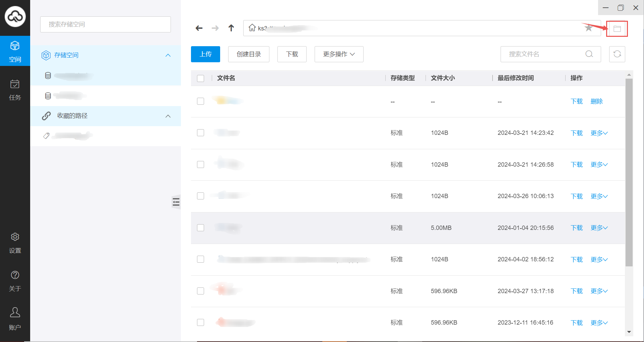This screenshot has height=342, width=644.
Task: Select checkbox of file modified 2024-03-26
Action: coord(201,196)
